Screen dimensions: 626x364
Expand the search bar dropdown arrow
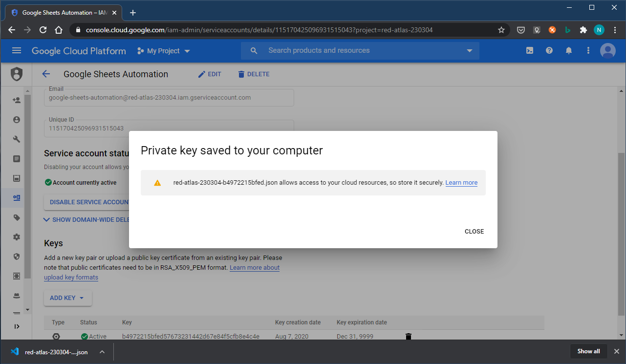pos(470,51)
